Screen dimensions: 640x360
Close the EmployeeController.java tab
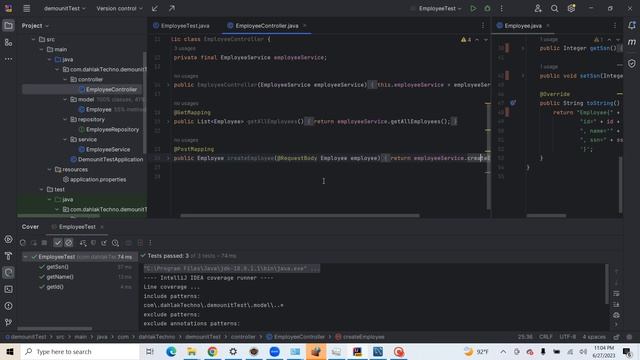pos(304,26)
